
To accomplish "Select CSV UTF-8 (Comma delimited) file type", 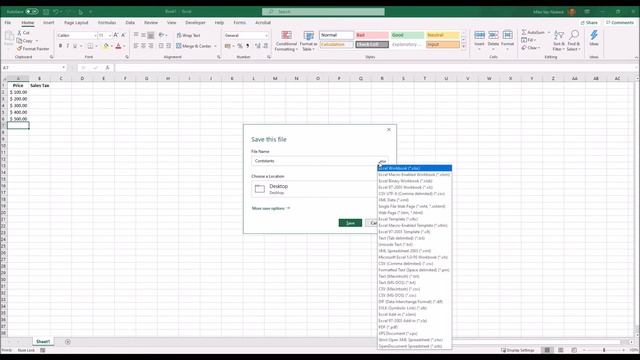I will 414,194.
